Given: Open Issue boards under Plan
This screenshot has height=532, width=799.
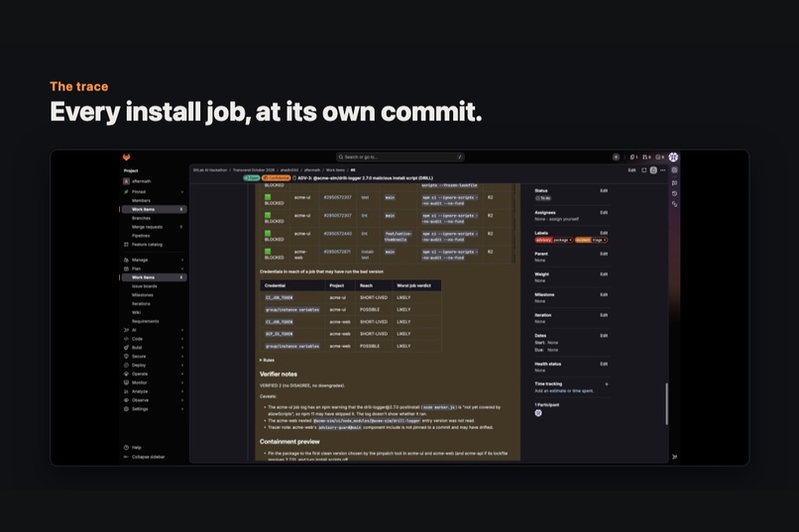Looking at the screenshot, I should 144,286.
